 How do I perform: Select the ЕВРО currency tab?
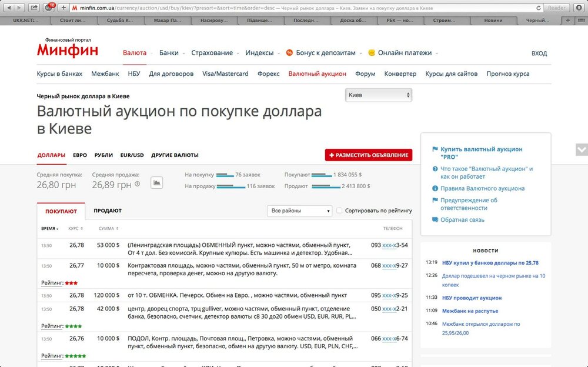[80, 155]
